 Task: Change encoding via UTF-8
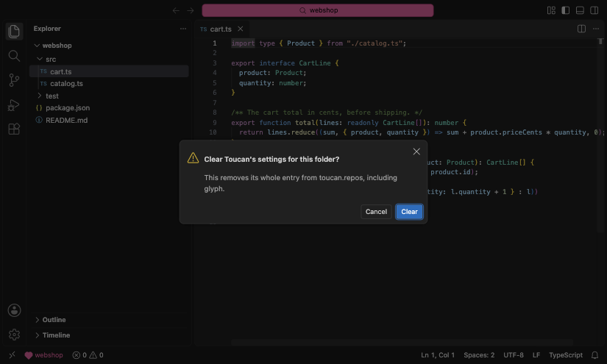[x=514, y=354]
